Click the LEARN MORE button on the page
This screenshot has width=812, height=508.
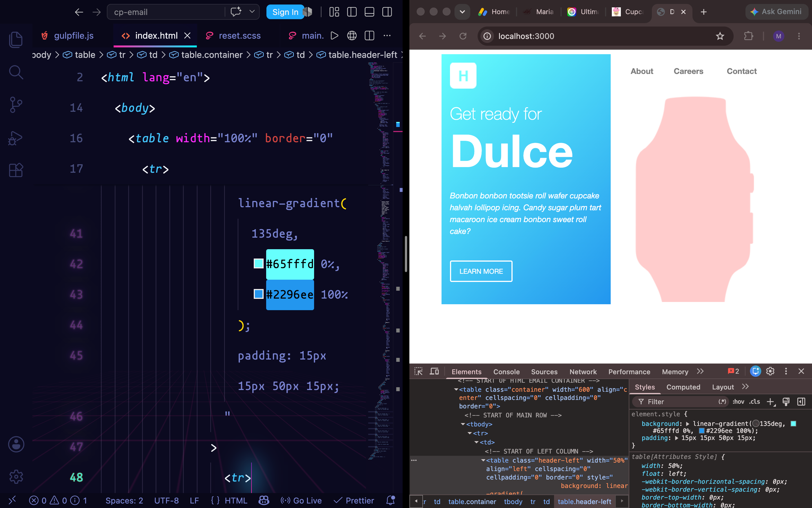click(x=481, y=271)
